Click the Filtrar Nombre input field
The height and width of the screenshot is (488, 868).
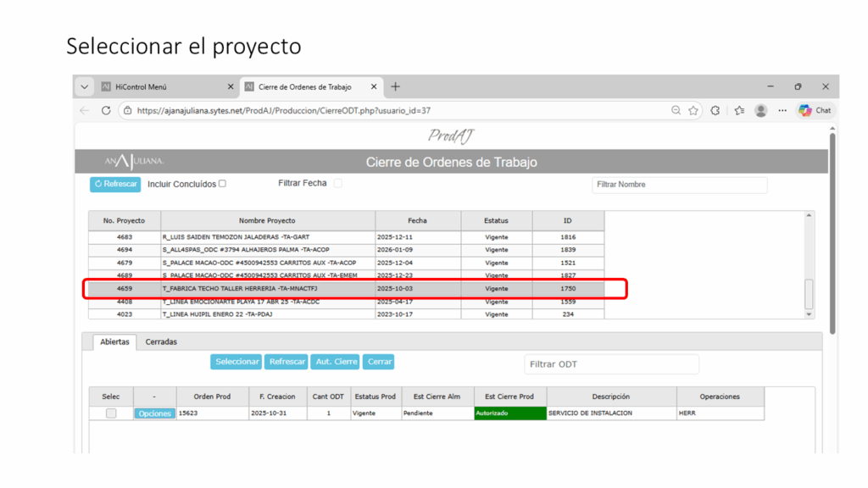click(679, 185)
